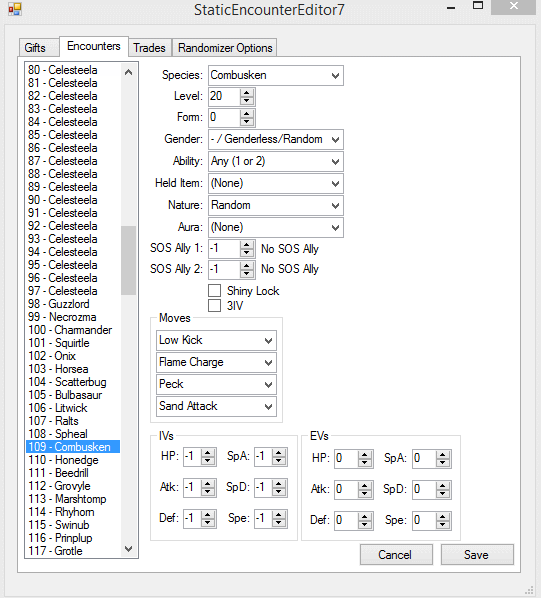Click the Save button

point(477,555)
